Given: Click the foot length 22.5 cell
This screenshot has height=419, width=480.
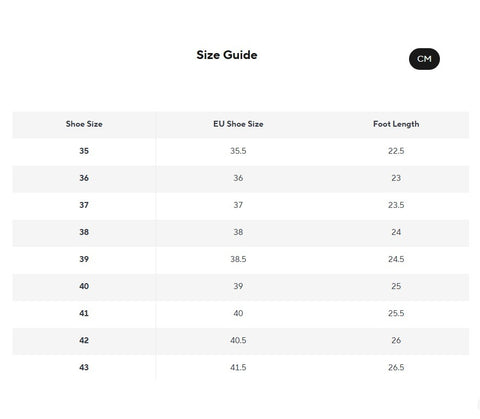Looking at the screenshot, I should click(396, 151).
